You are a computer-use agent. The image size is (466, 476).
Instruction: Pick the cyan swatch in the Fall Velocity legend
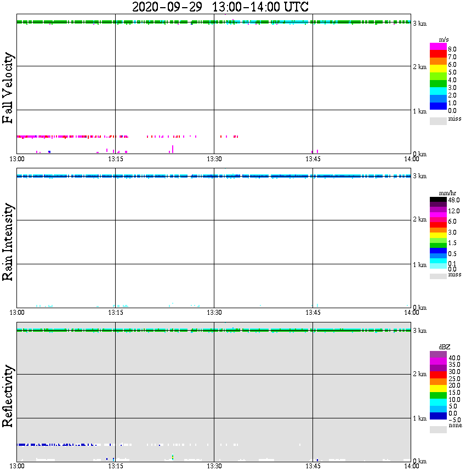pyautogui.click(x=438, y=91)
